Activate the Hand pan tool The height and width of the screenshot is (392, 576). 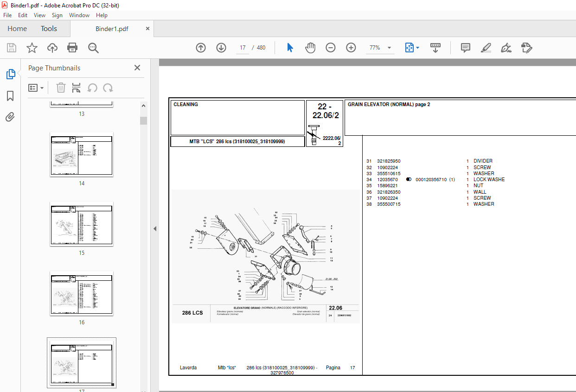click(x=310, y=48)
